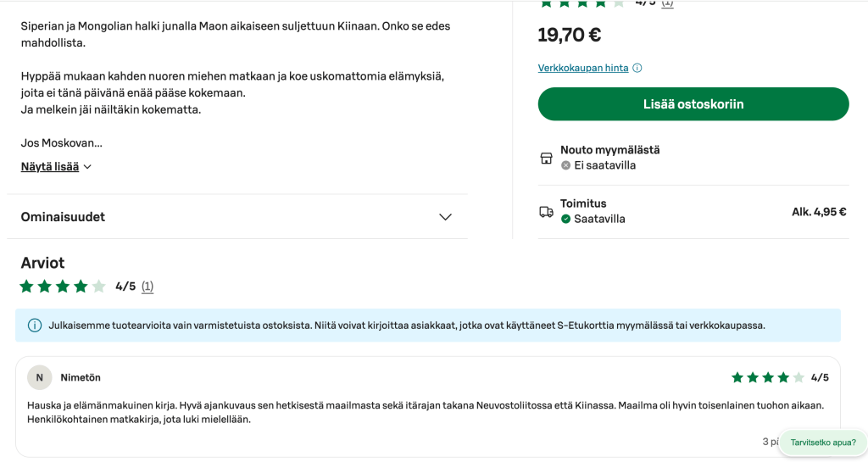
Task: Click the Nouto myymälästä pickup row
Action: [x=609, y=150]
